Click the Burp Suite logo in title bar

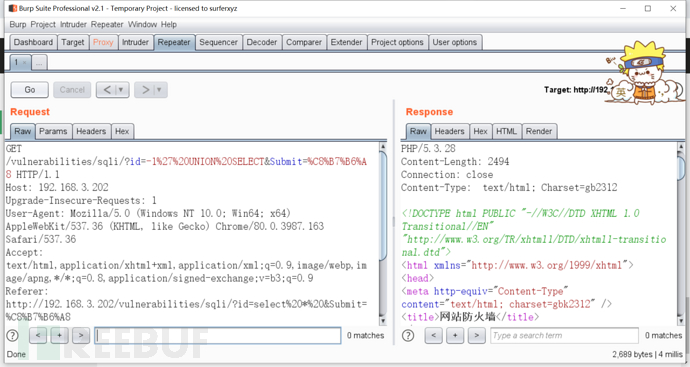point(13,8)
